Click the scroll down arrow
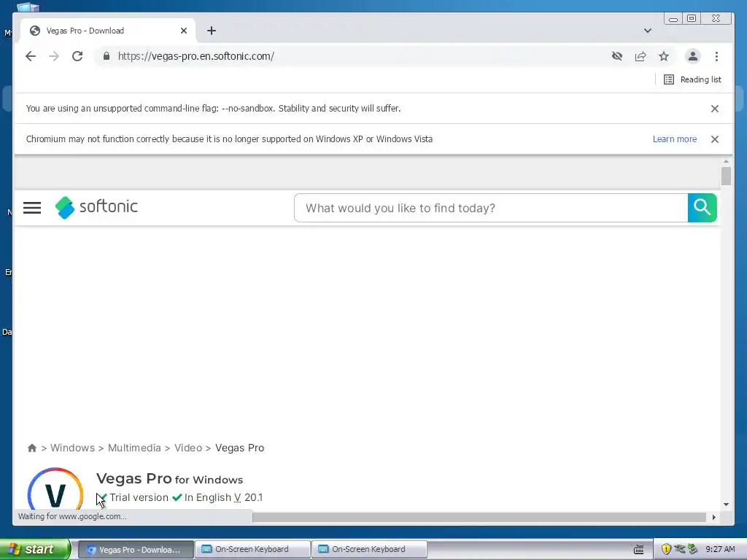Image resolution: width=747 pixels, height=560 pixels. point(726,505)
